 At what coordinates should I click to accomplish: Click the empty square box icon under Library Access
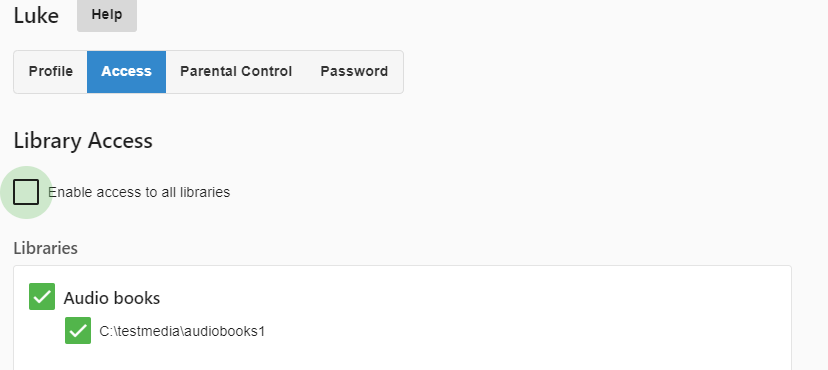(26, 192)
